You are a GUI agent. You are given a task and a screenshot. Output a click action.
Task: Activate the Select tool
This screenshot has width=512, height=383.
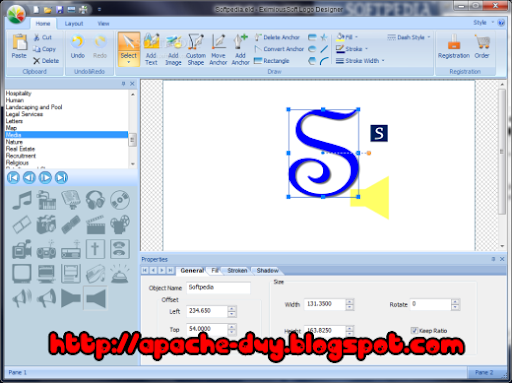(x=129, y=49)
